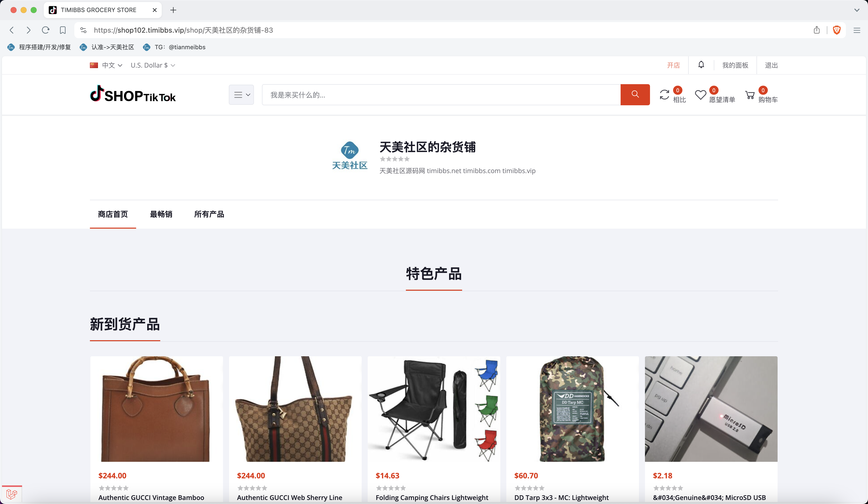Click the Brave shield icon

837,30
